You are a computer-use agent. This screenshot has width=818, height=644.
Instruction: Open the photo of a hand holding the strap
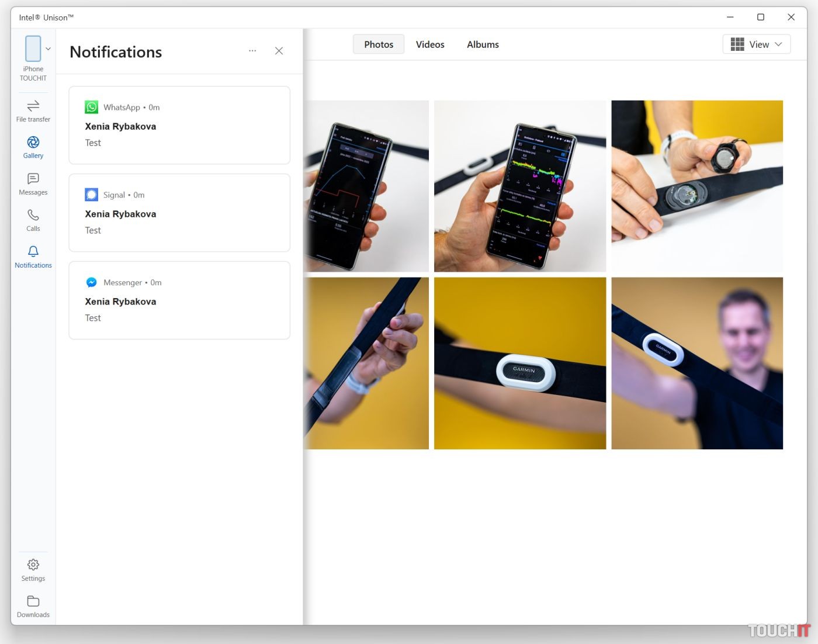[366, 363]
